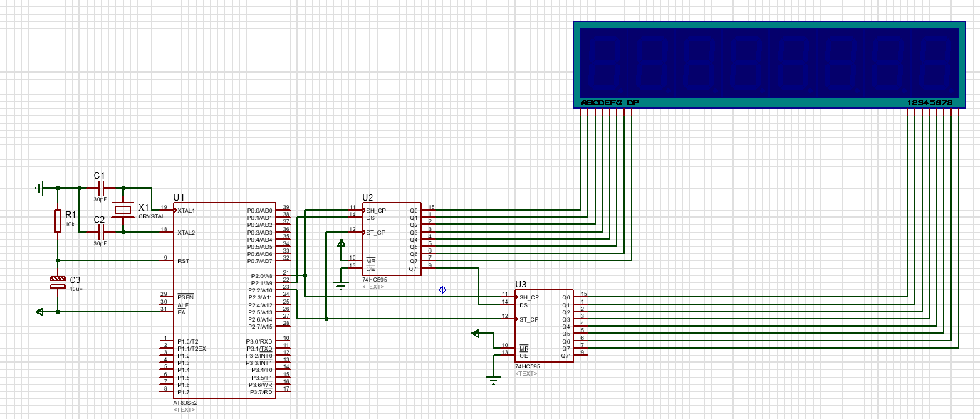Click the P1.7 pin label

coord(184,391)
